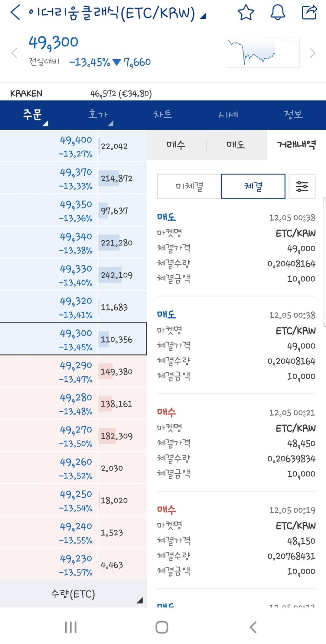Open the mini price chart thumbnail
The image size is (326, 644).
click(263, 53)
